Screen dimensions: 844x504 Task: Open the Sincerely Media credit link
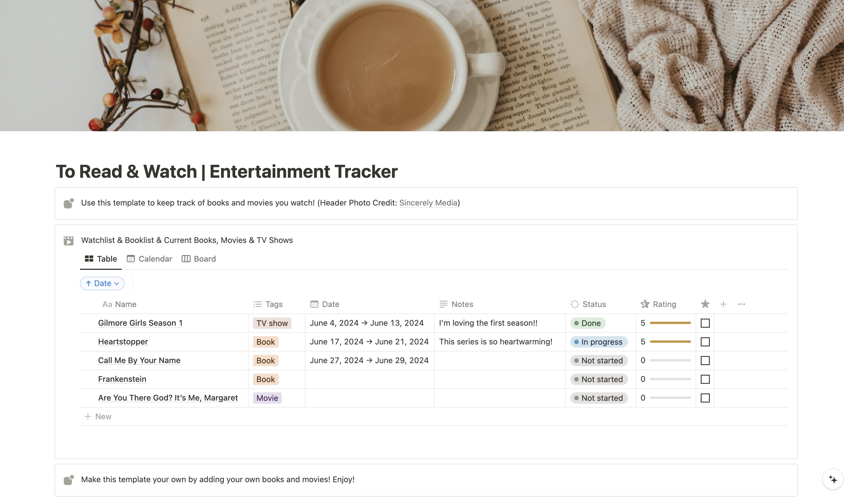pos(428,203)
